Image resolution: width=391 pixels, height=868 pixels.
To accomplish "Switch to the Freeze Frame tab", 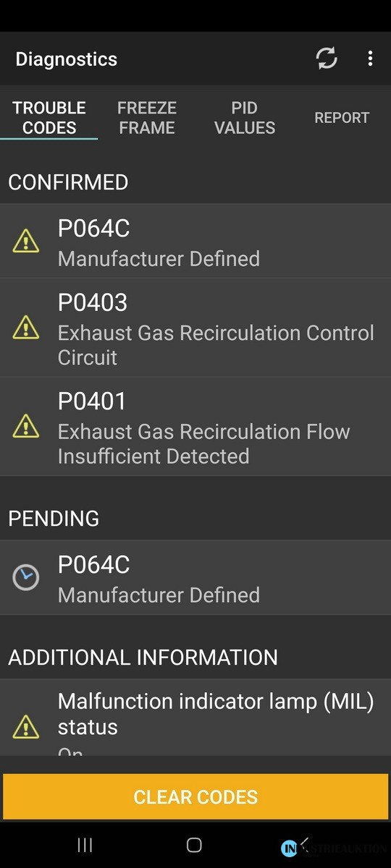I will click(x=146, y=118).
